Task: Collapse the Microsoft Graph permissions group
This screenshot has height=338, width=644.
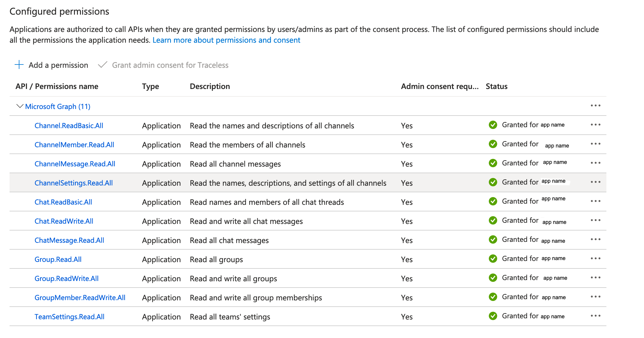Action: coord(19,106)
